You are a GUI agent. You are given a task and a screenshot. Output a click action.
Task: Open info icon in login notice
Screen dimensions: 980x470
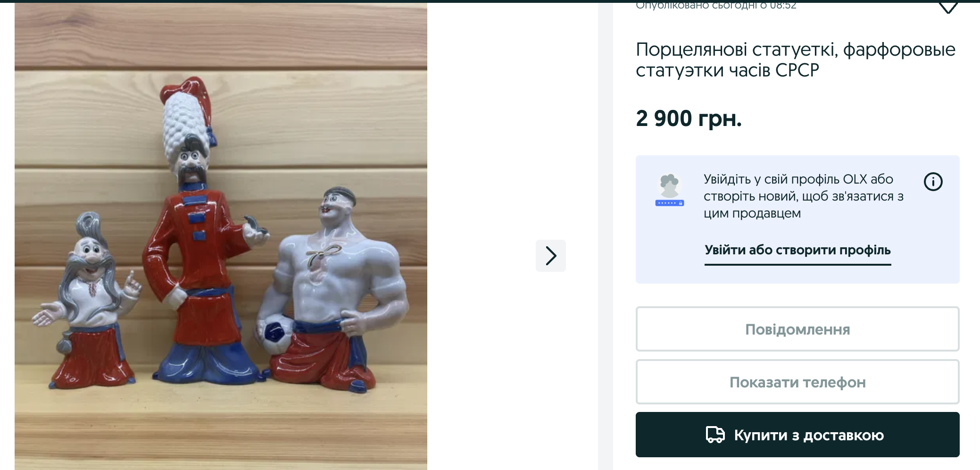[933, 182]
